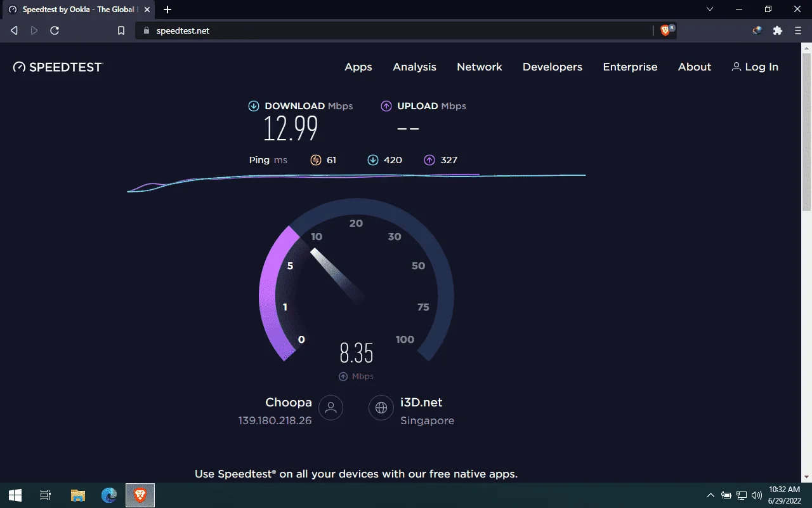The image size is (812, 508).
Task: Open the Brave Shields icon
Action: click(x=666, y=30)
